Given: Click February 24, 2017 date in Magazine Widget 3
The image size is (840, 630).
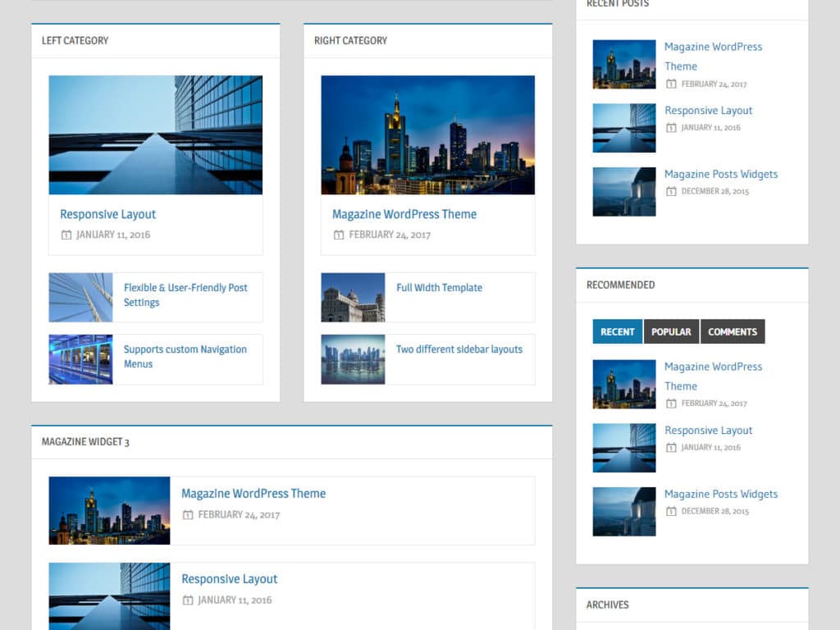Looking at the screenshot, I should tap(239, 515).
